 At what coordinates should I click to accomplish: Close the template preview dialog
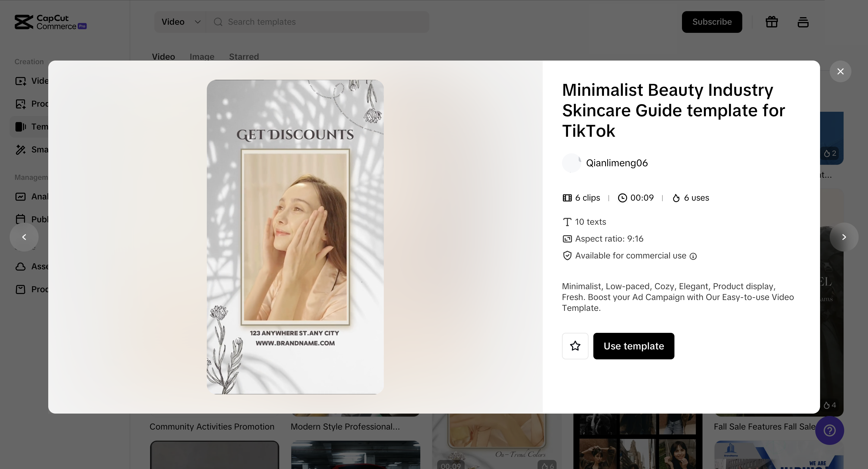840,71
